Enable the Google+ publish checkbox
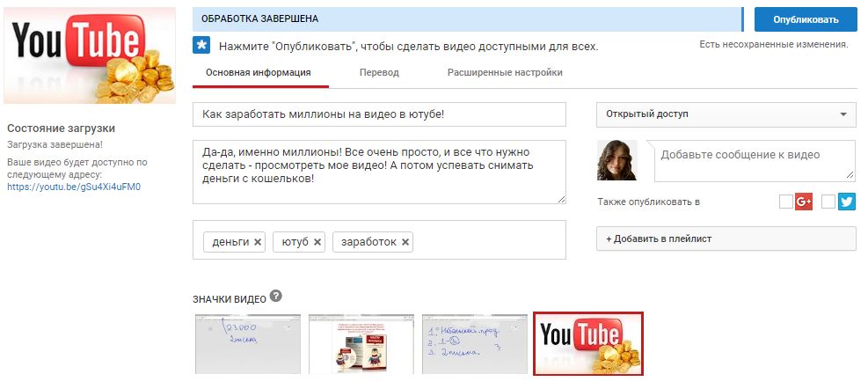 tap(785, 202)
